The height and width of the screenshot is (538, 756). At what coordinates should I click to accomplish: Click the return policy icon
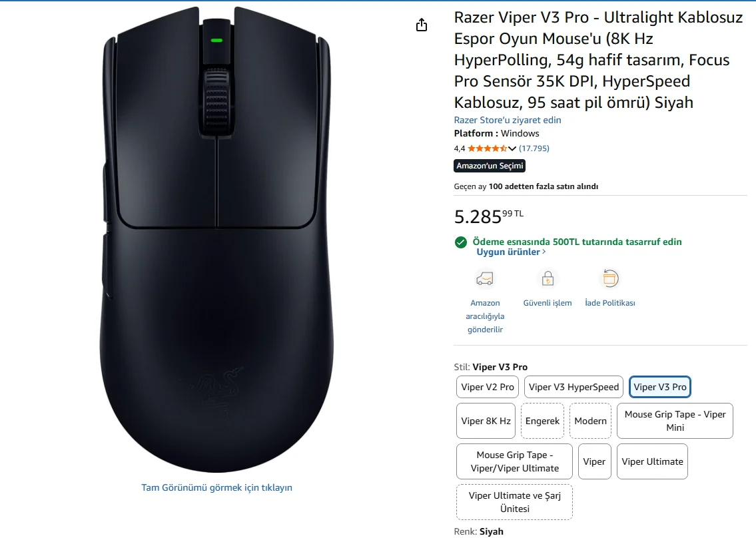pyautogui.click(x=609, y=278)
